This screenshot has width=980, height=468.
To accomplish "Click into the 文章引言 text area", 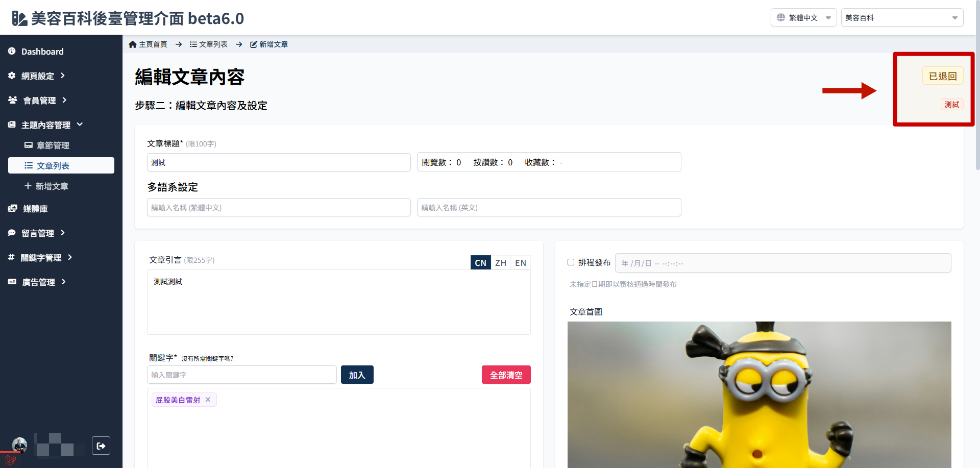I will click(x=339, y=302).
